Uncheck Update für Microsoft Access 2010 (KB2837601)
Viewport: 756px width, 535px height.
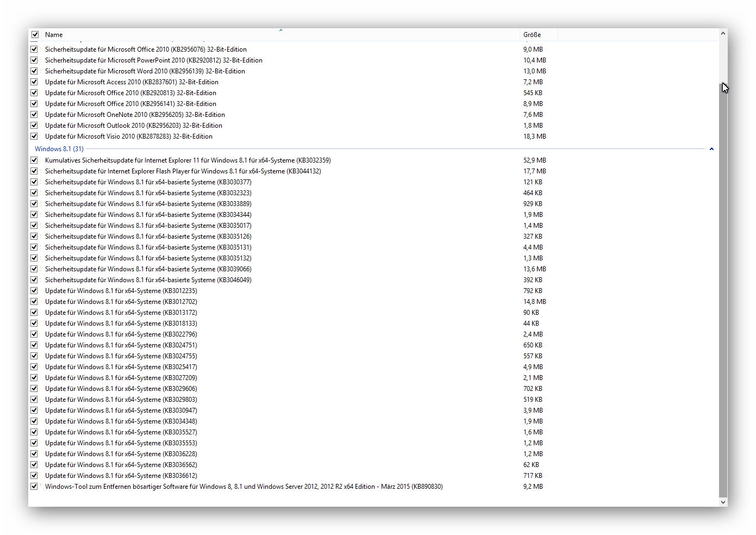[x=34, y=82]
